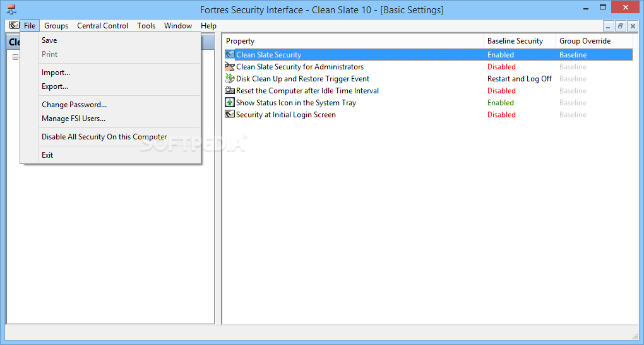Screen dimensions: 644x345
Task: Click Baseline override for Security for Administrators row
Action: (x=573, y=66)
